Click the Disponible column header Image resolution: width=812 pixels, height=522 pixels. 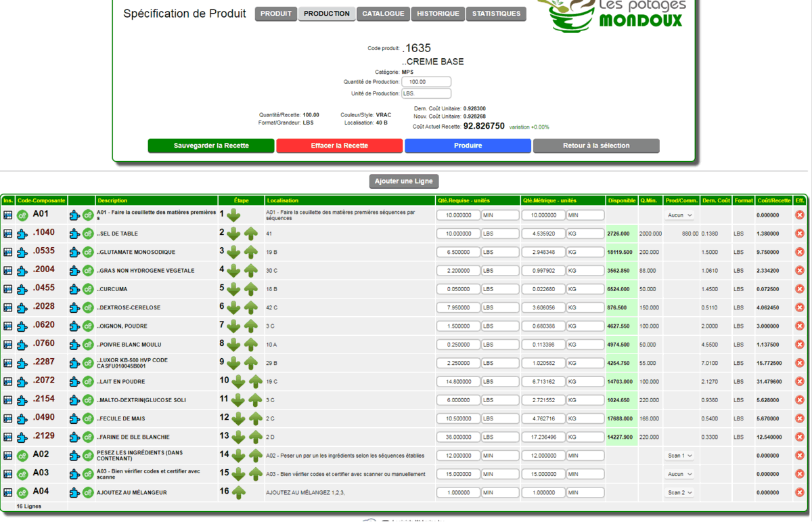622,200
